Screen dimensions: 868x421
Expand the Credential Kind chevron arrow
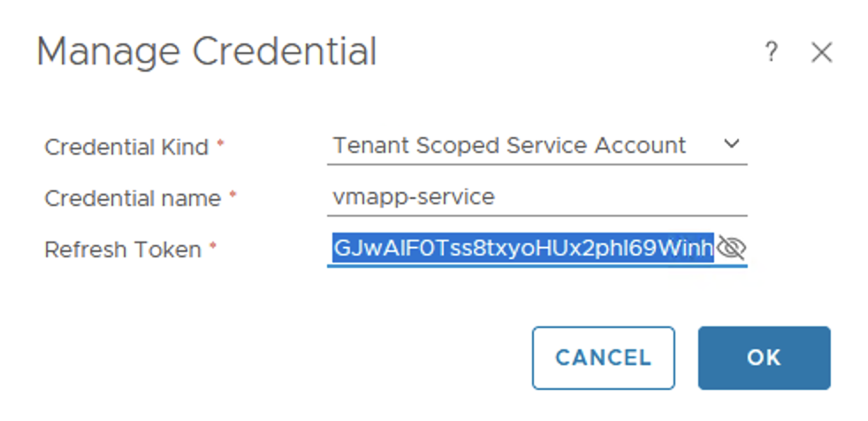[x=731, y=144]
